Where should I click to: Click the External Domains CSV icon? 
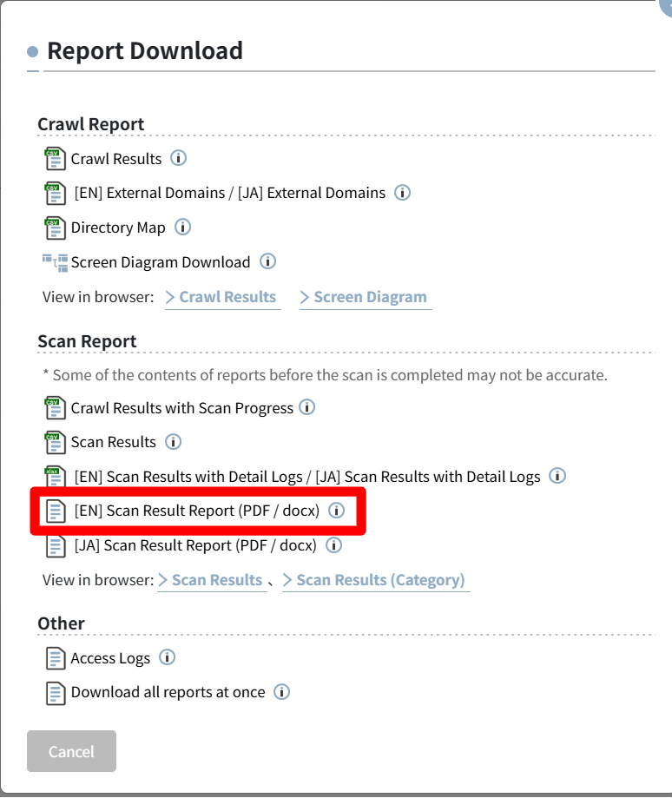click(x=55, y=194)
